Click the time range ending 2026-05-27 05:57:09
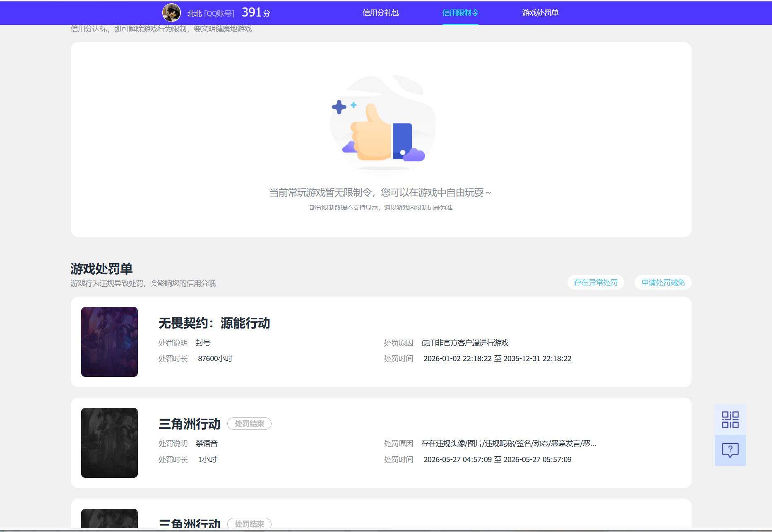This screenshot has width=772, height=532. pyautogui.click(x=498, y=460)
